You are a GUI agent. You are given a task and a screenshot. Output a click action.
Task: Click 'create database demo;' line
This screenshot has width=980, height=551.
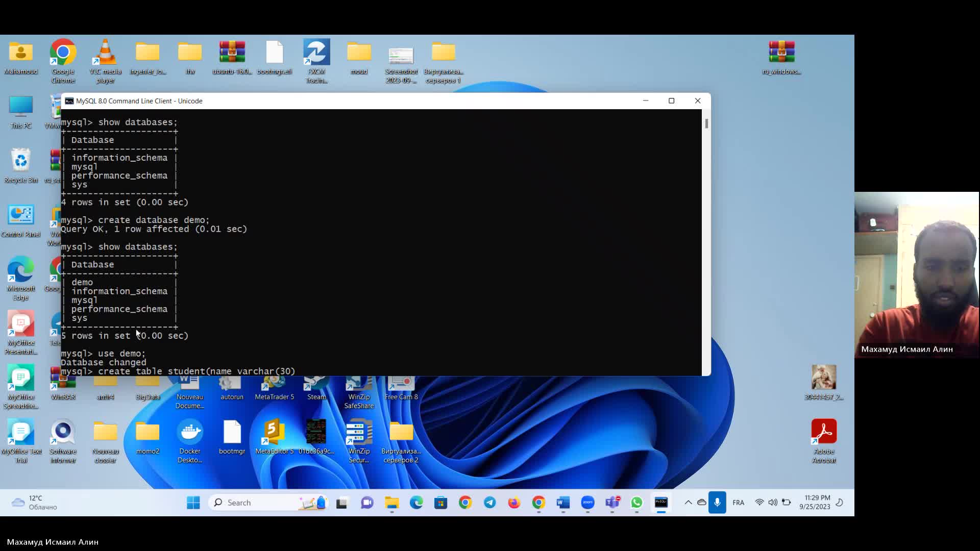coord(135,220)
